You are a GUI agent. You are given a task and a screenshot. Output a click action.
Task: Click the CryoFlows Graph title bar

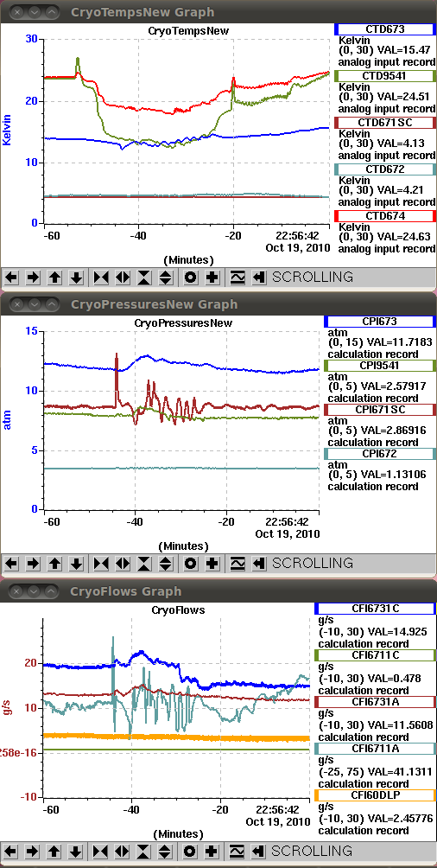click(x=218, y=591)
